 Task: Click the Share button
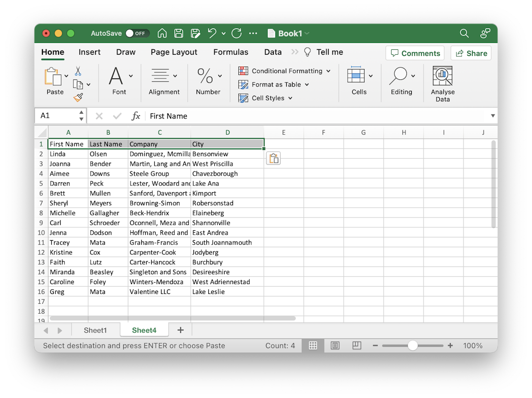pos(470,53)
